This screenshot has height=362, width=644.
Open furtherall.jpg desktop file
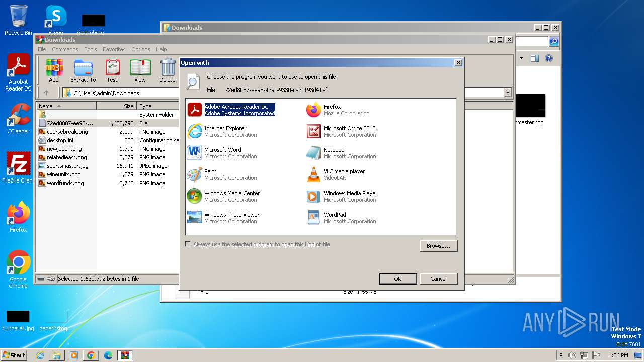[x=18, y=321]
